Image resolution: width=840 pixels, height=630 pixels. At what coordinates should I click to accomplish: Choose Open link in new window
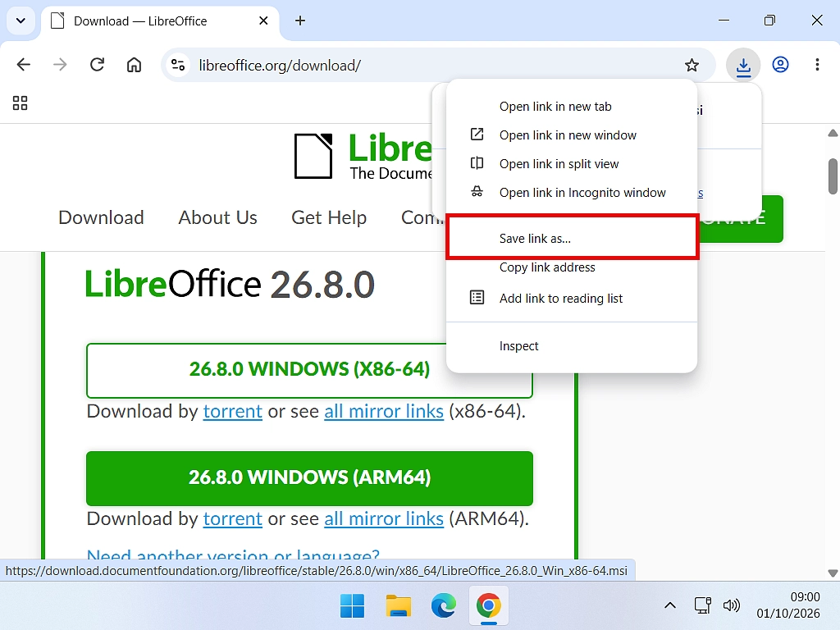(571, 135)
